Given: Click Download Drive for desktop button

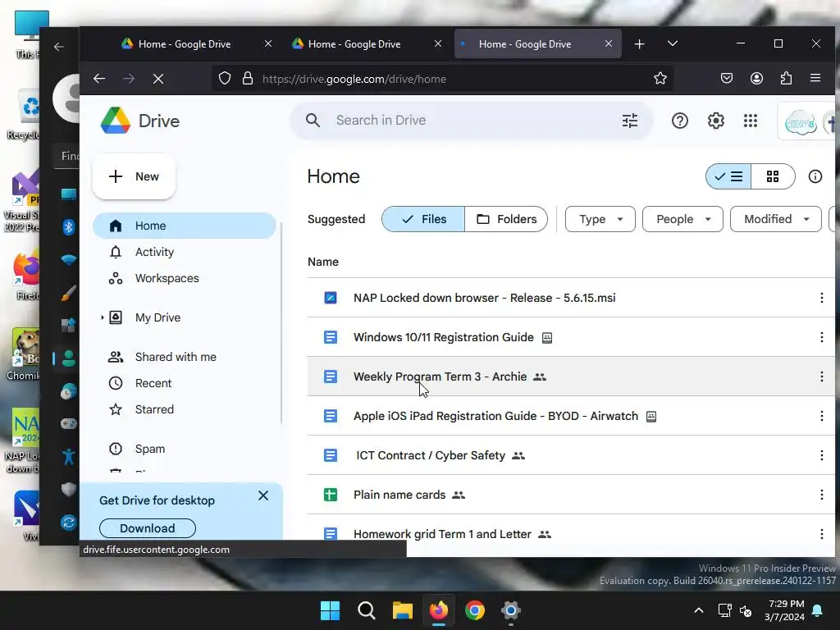Looking at the screenshot, I should [148, 528].
